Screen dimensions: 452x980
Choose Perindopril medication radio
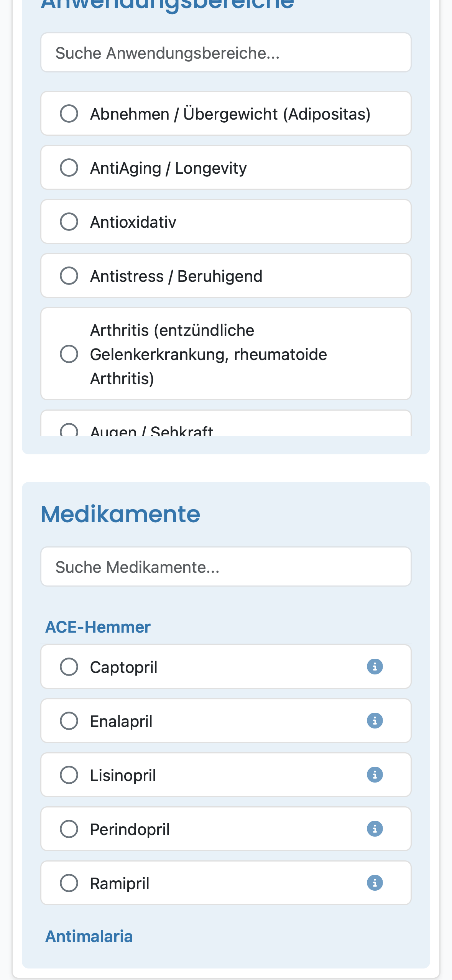69,829
